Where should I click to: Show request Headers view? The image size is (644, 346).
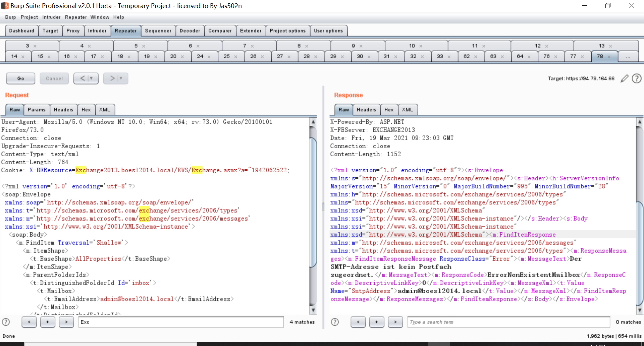tap(63, 110)
